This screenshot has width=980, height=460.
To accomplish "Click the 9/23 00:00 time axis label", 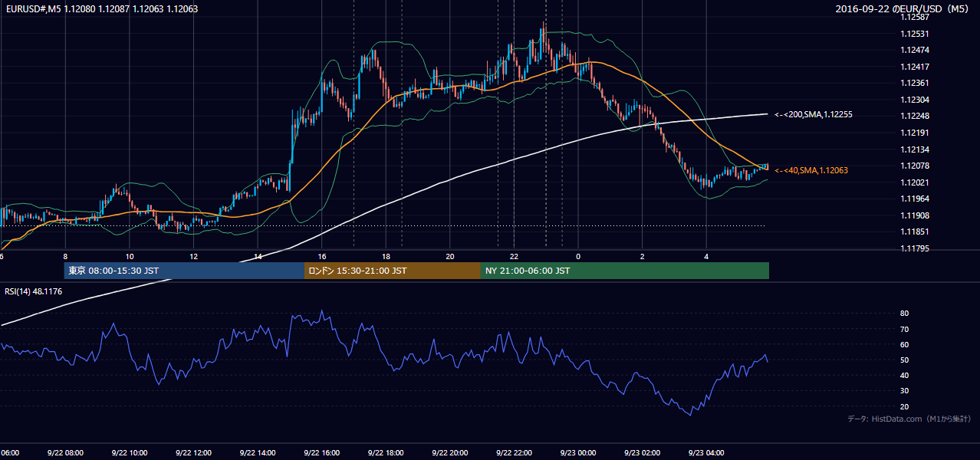I will click(x=577, y=453).
